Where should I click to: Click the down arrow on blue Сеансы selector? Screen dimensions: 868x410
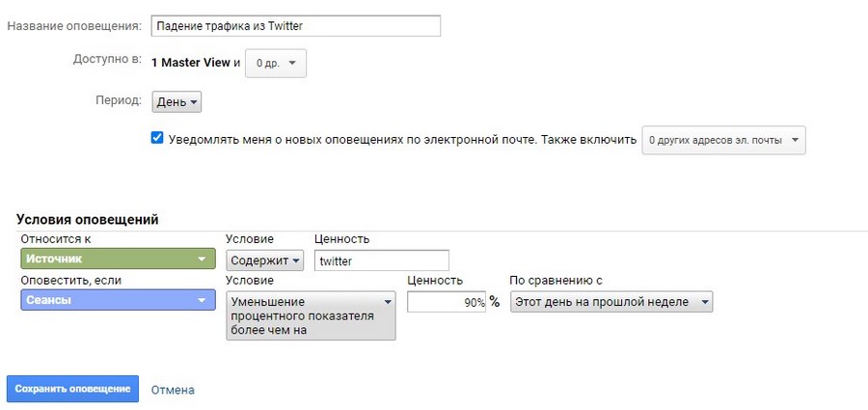point(203,300)
